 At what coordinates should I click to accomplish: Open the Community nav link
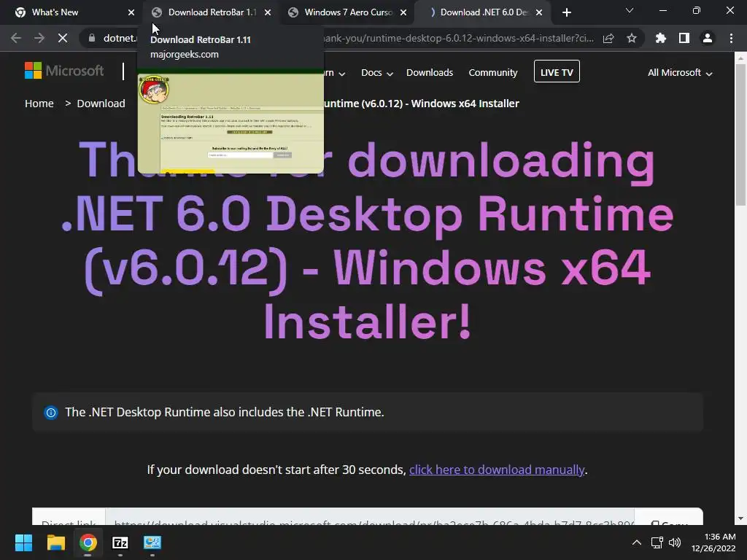coord(492,73)
